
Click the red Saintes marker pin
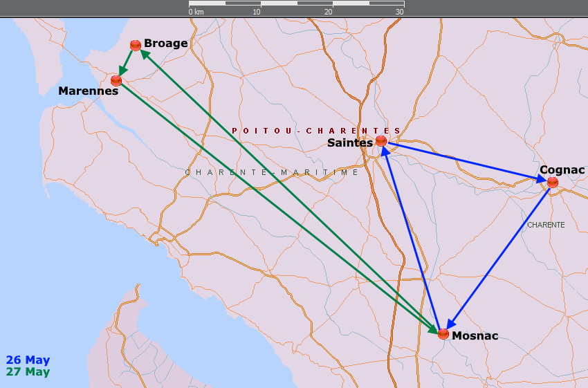click(x=381, y=141)
